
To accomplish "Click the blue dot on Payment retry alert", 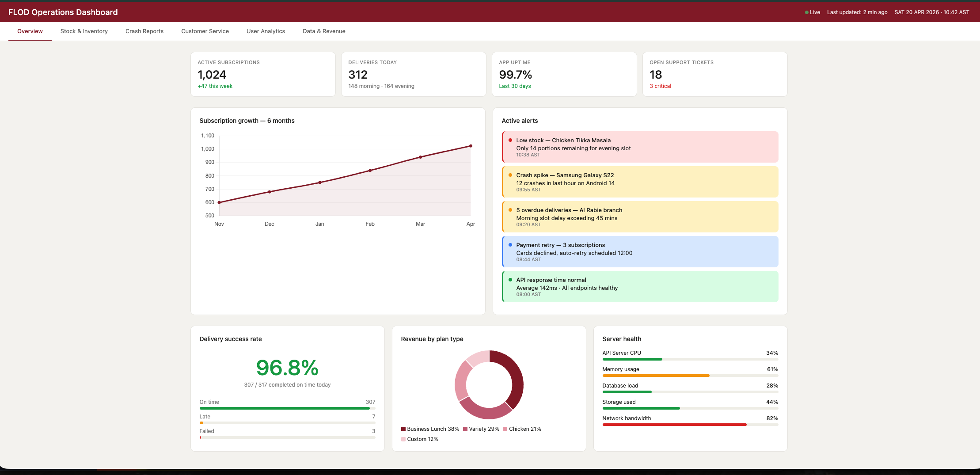I will click(x=510, y=245).
